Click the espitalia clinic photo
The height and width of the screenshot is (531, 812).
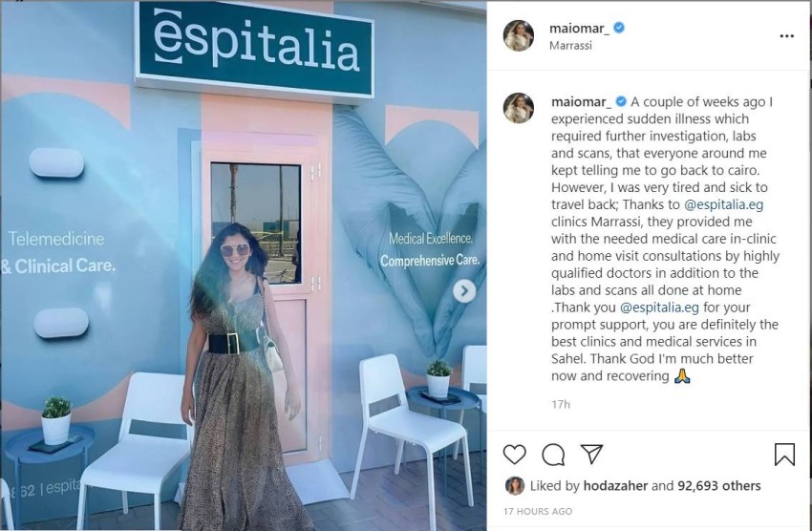pos(244,265)
